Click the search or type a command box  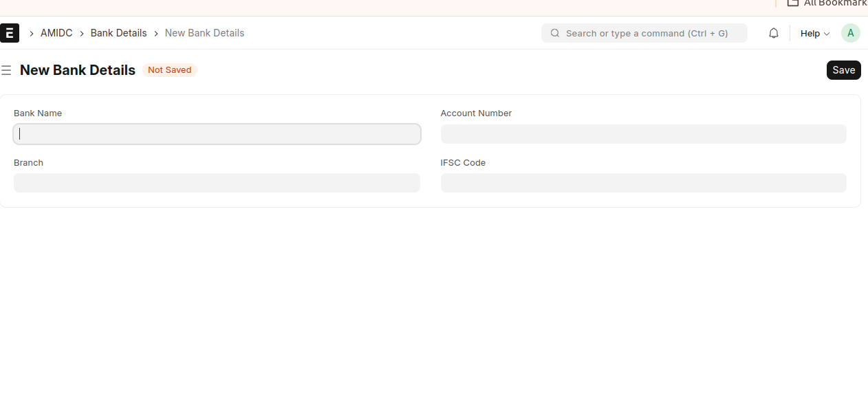(647, 33)
